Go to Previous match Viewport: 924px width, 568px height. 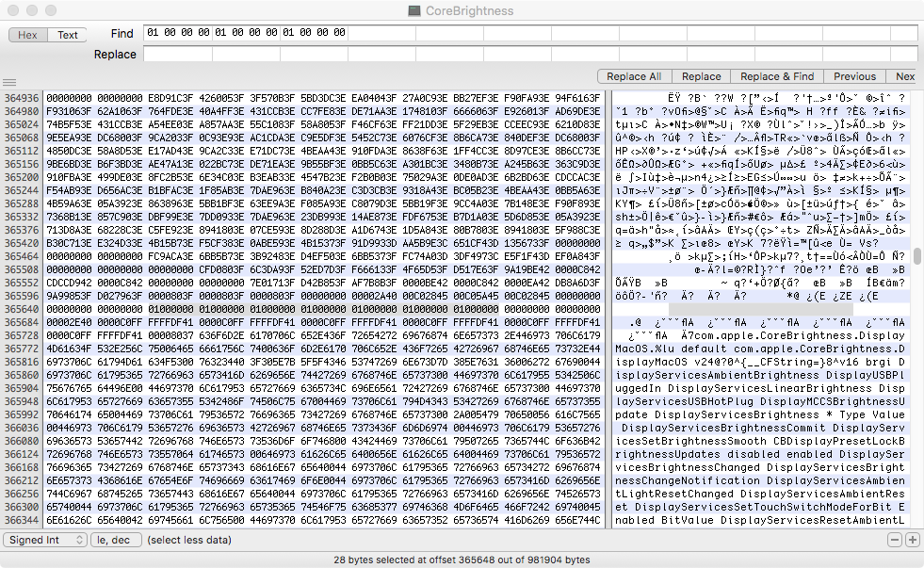pos(854,76)
